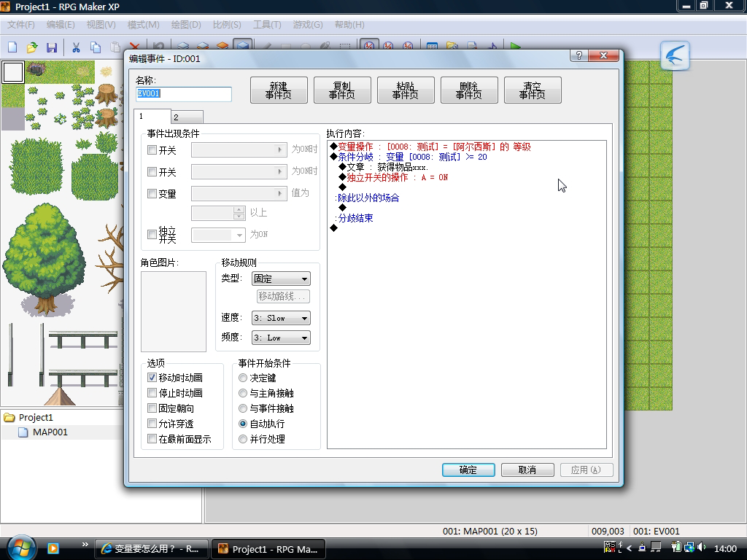The width and height of the screenshot is (747, 560).
Task: Select the second map layer icon
Action: [x=203, y=45]
